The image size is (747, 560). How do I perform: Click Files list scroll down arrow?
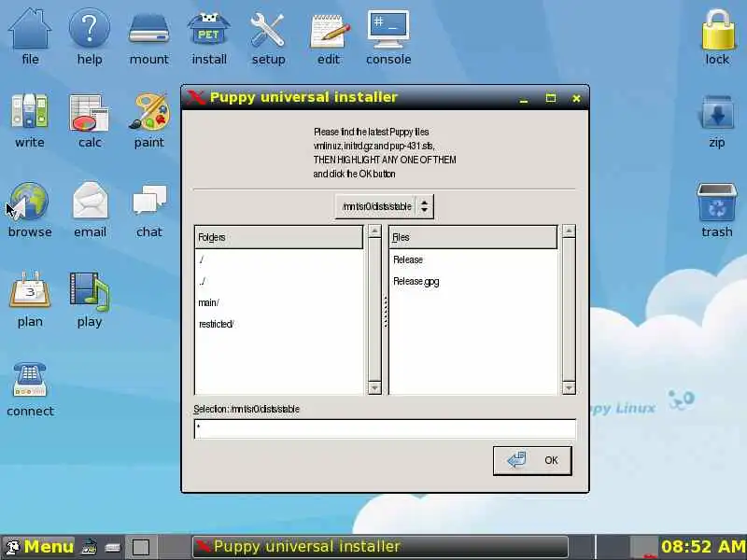coord(569,388)
